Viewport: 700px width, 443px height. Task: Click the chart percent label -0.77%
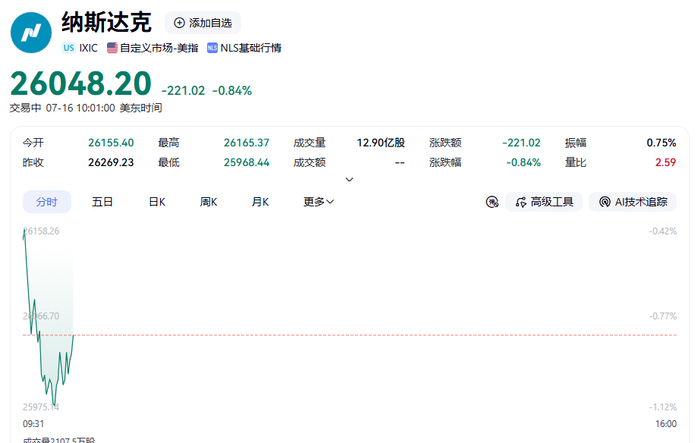point(663,316)
